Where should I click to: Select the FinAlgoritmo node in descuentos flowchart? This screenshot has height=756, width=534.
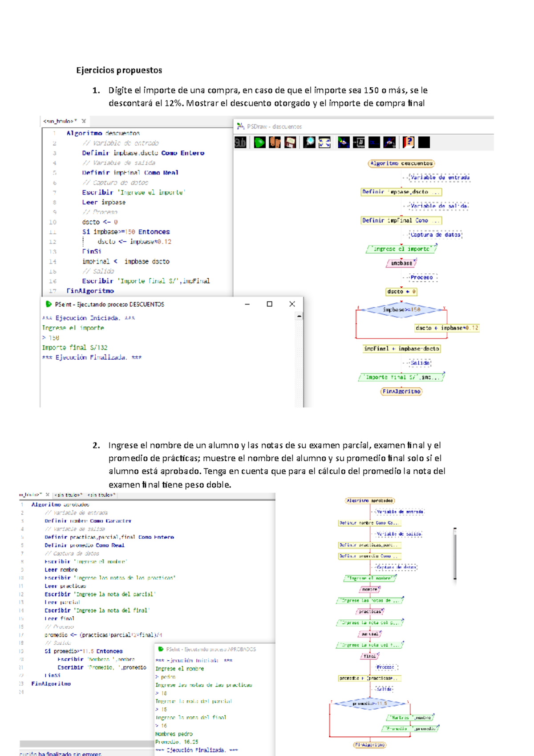tap(401, 391)
